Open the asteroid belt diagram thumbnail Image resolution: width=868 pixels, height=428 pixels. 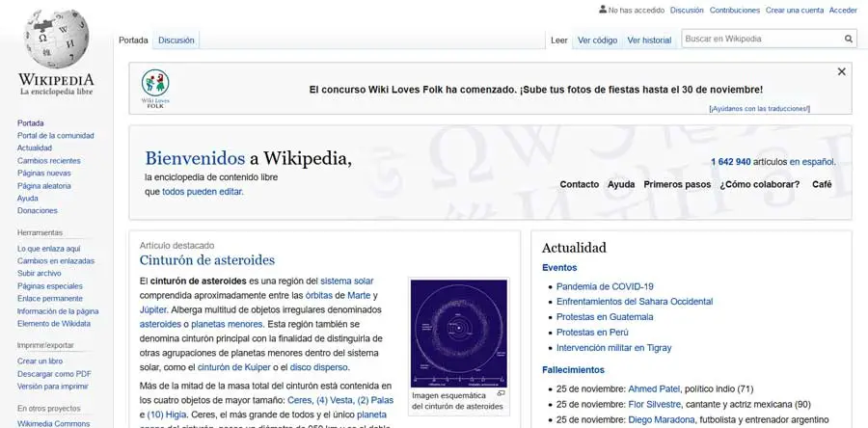(458, 334)
